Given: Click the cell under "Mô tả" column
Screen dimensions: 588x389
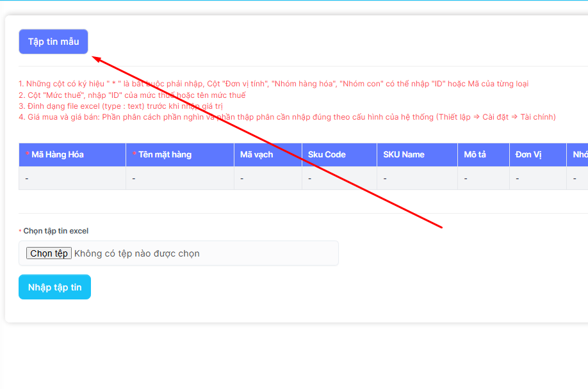Looking at the screenshot, I should click(x=484, y=179).
